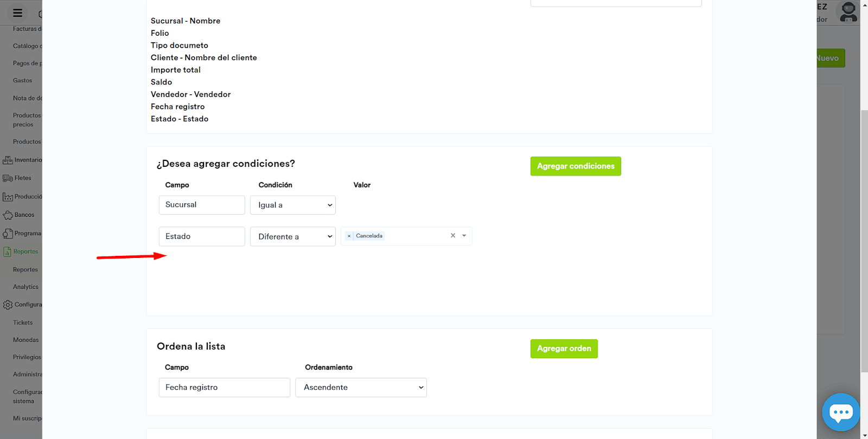Expand the Valor dropdown arrow
Viewport: 868px width, 439px height.
click(x=464, y=236)
